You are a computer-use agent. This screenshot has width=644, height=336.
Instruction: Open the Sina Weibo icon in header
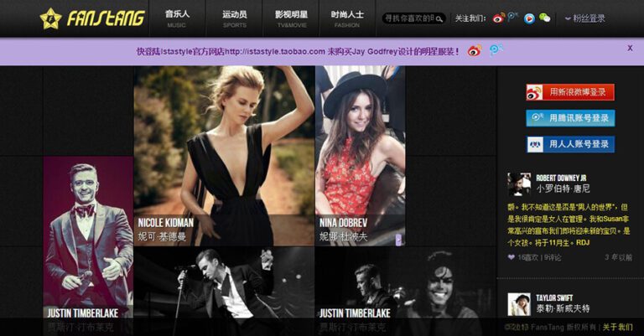(498, 18)
